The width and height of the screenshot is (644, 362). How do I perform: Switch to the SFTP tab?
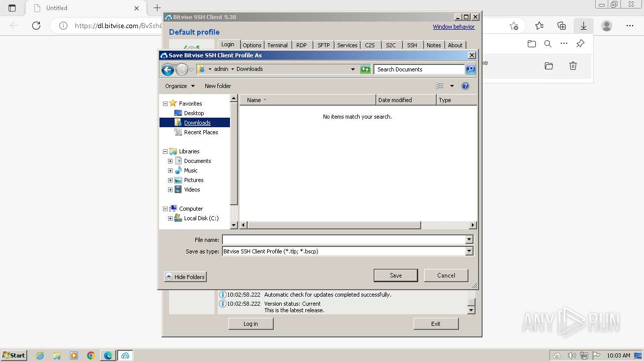click(324, 45)
